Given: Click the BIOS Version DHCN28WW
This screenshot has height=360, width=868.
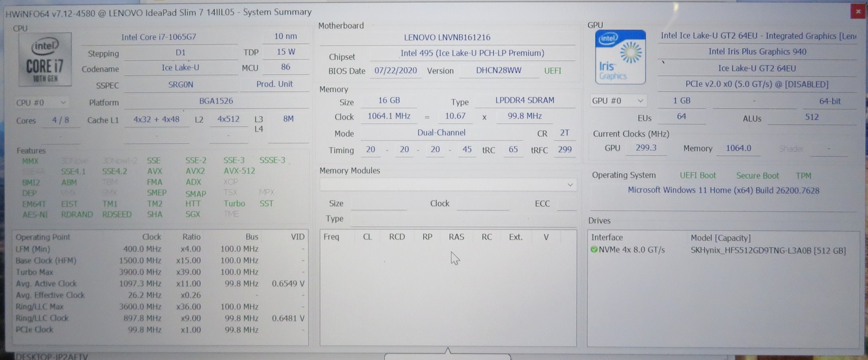Looking at the screenshot, I should click(x=499, y=70).
